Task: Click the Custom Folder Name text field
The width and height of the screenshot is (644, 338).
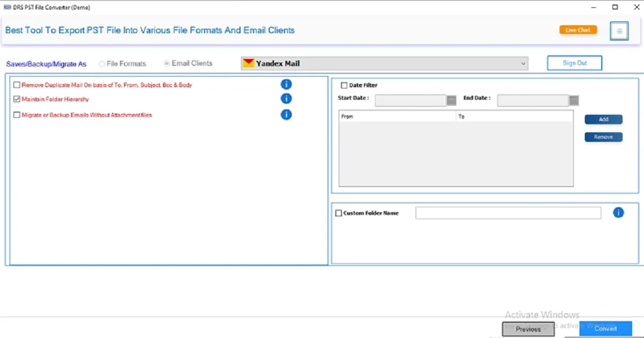Action: coord(508,213)
